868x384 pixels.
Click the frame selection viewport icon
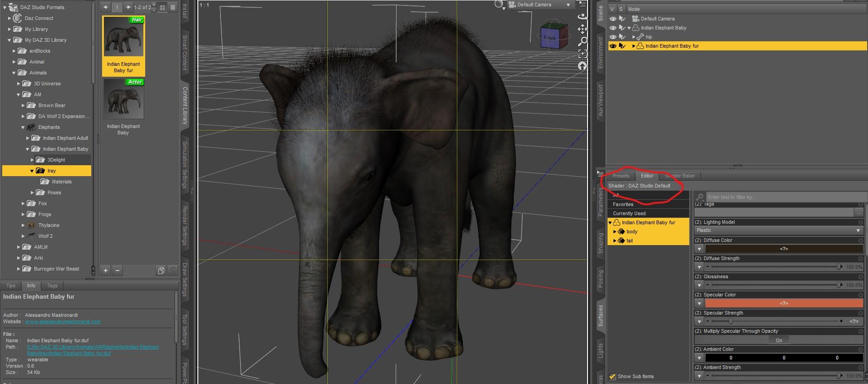pyautogui.click(x=582, y=54)
